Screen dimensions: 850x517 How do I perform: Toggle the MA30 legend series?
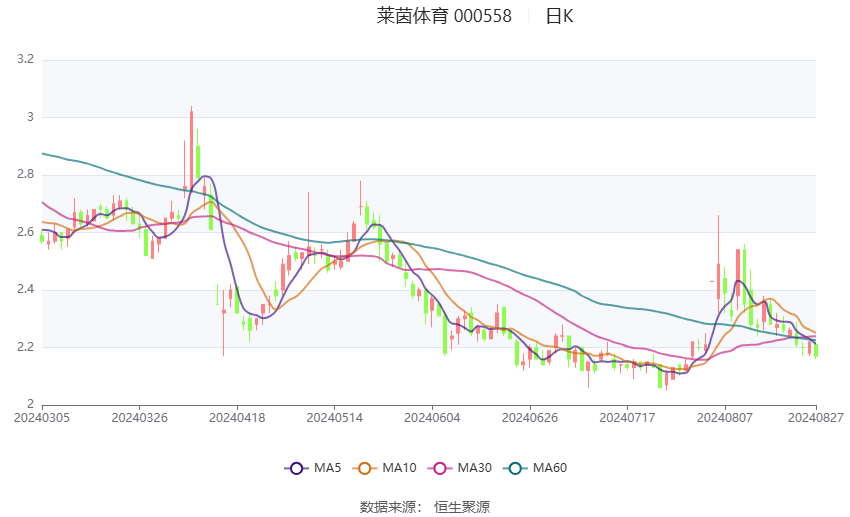point(460,468)
